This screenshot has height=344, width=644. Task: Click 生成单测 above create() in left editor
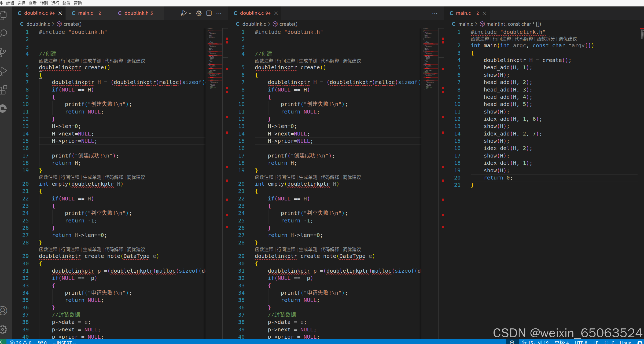point(92,61)
